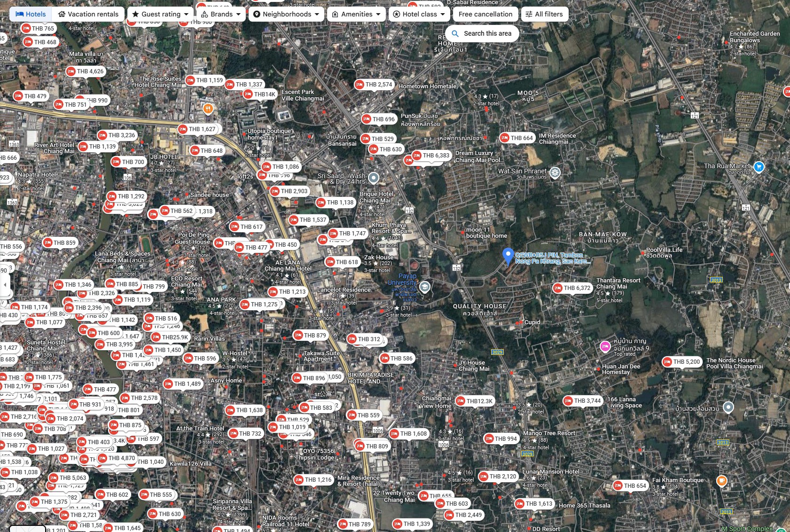Click the Search this area button

click(x=482, y=33)
